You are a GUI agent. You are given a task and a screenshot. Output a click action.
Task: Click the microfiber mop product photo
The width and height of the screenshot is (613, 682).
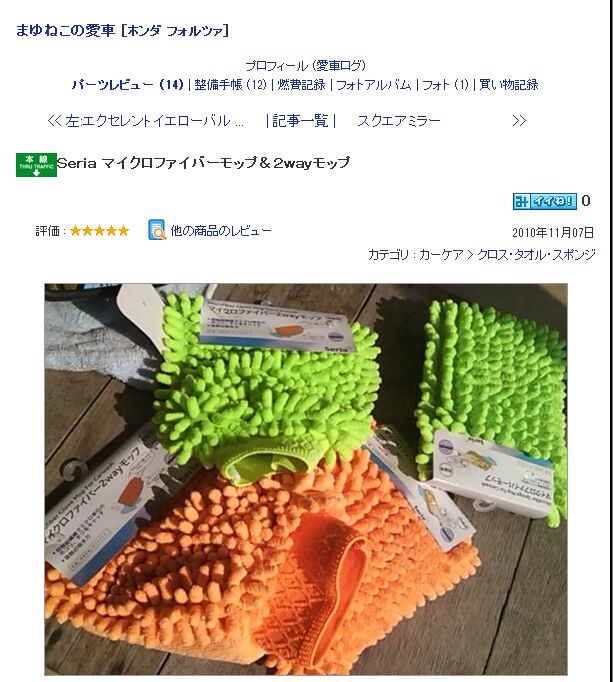pos(306,479)
